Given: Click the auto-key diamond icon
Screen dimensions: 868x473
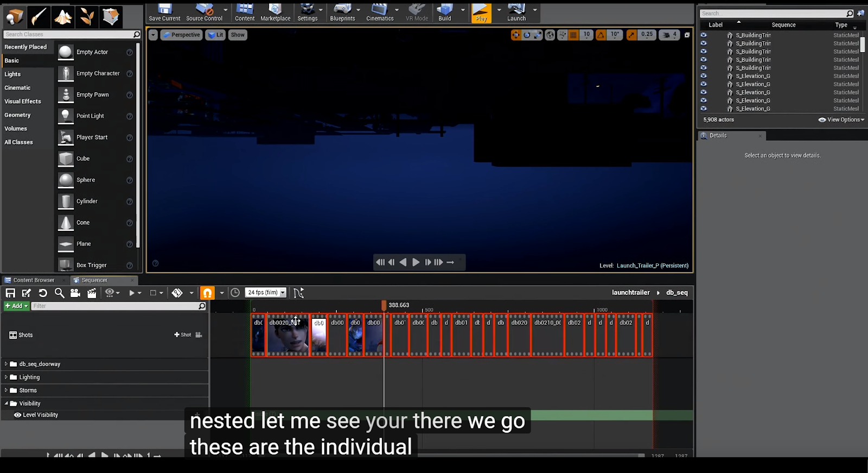Looking at the screenshot, I should [x=177, y=293].
